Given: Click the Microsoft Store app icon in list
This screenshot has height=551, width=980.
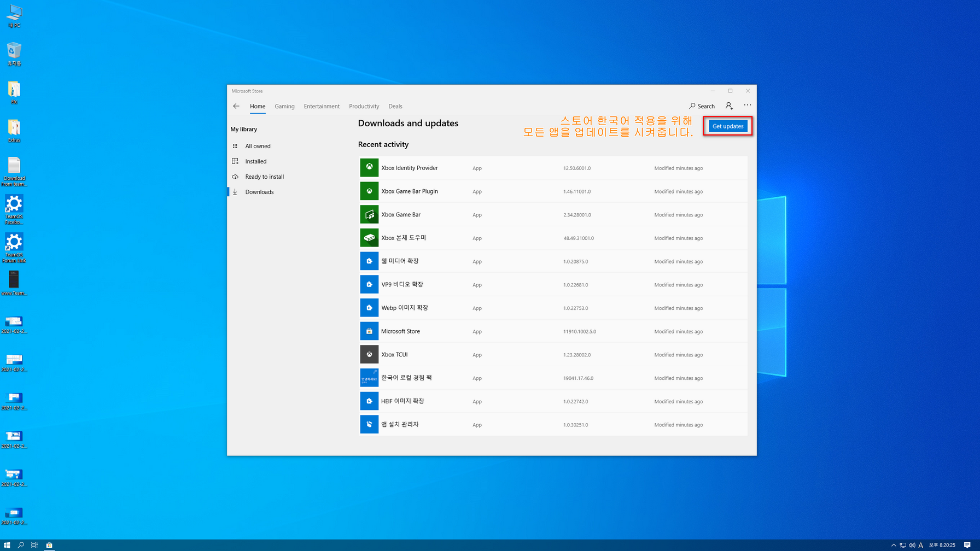Looking at the screenshot, I should click(369, 331).
